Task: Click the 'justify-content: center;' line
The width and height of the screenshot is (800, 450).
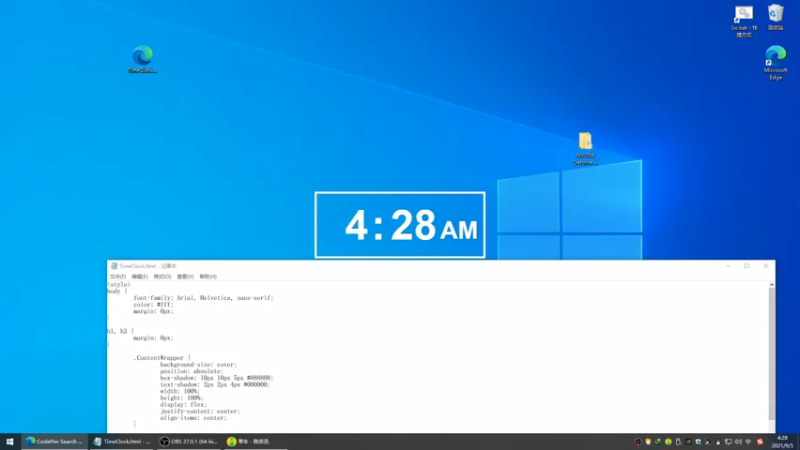Action: pos(200,411)
